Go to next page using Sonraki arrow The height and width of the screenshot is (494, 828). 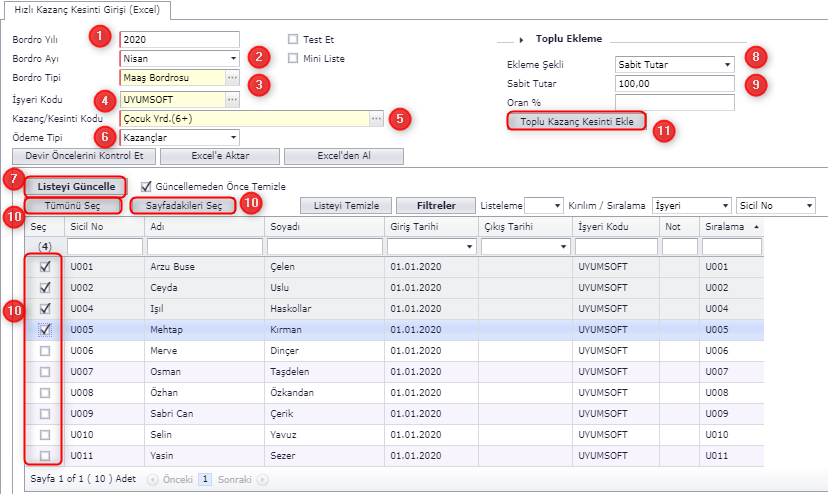[x=262, y=479]
